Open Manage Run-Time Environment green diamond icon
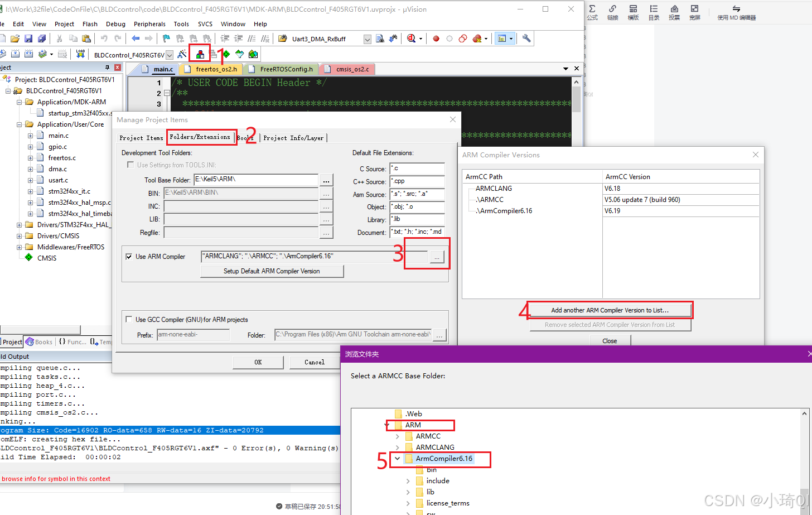812x515 pixels. (226, 54)
